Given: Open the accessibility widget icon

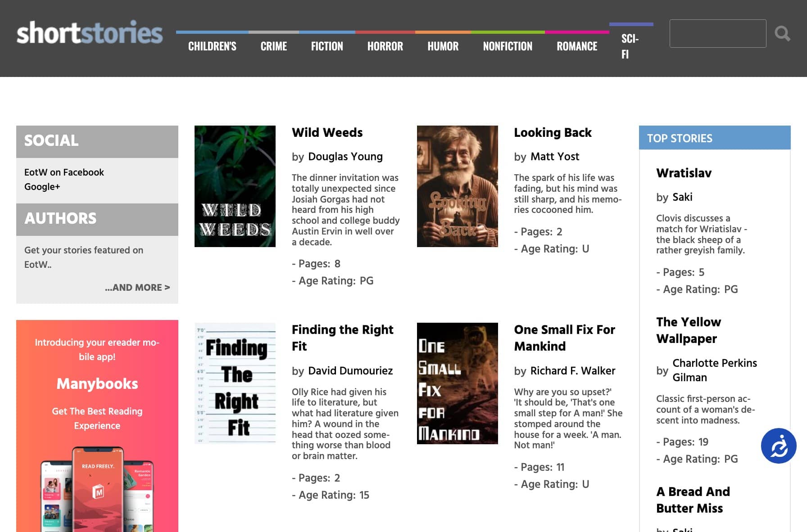Looking at the screenshot, I should [778, 446].
